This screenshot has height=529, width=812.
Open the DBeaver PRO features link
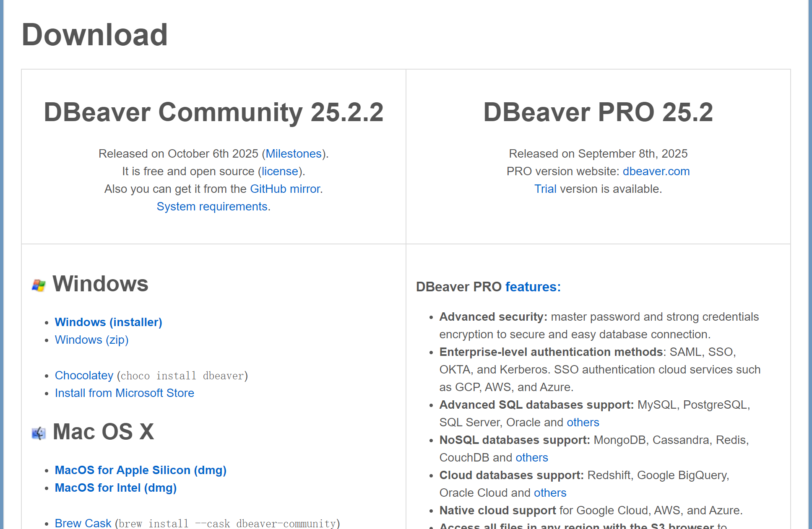click(532, 287)
